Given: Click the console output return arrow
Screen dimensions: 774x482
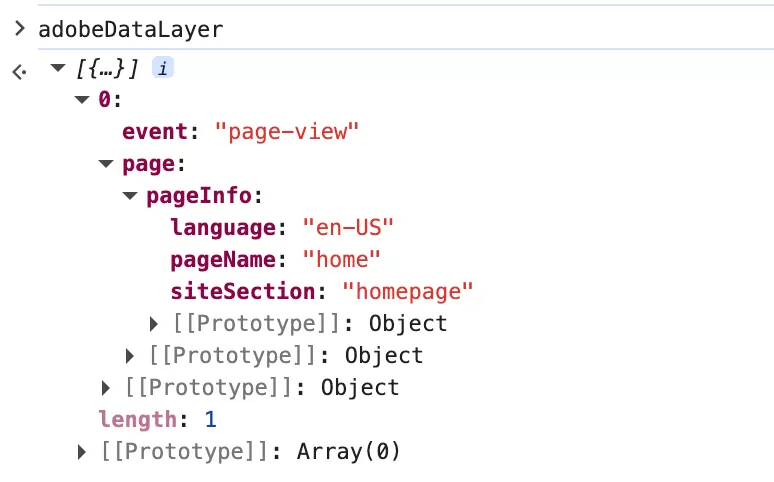Looking at the screenshot, I should (19, 72).
